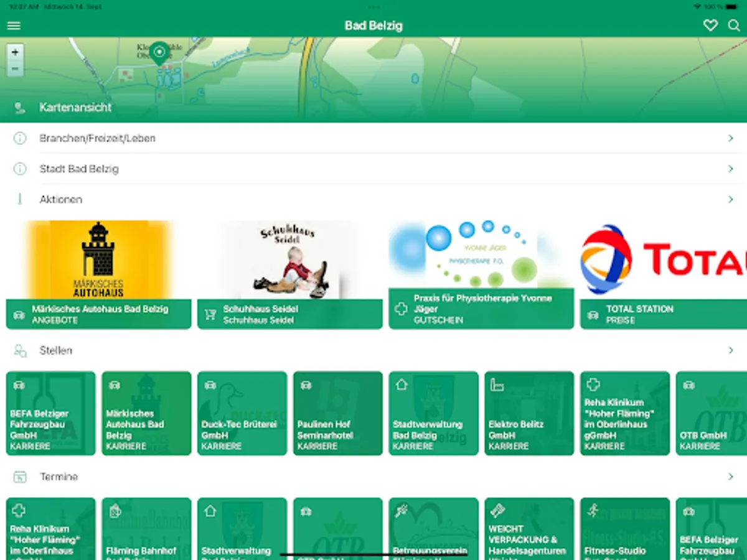747x560 pixels.
Task: Open Kartenansicht map view
Action: (374, 107)
